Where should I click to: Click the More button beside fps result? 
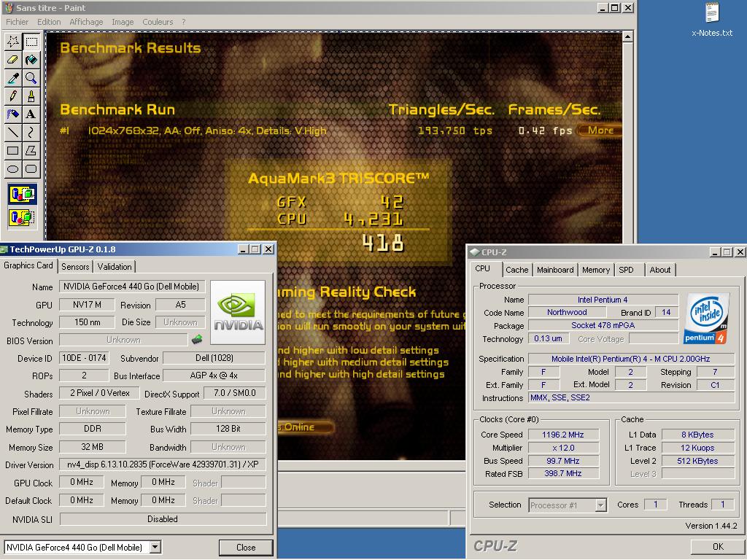600,131
